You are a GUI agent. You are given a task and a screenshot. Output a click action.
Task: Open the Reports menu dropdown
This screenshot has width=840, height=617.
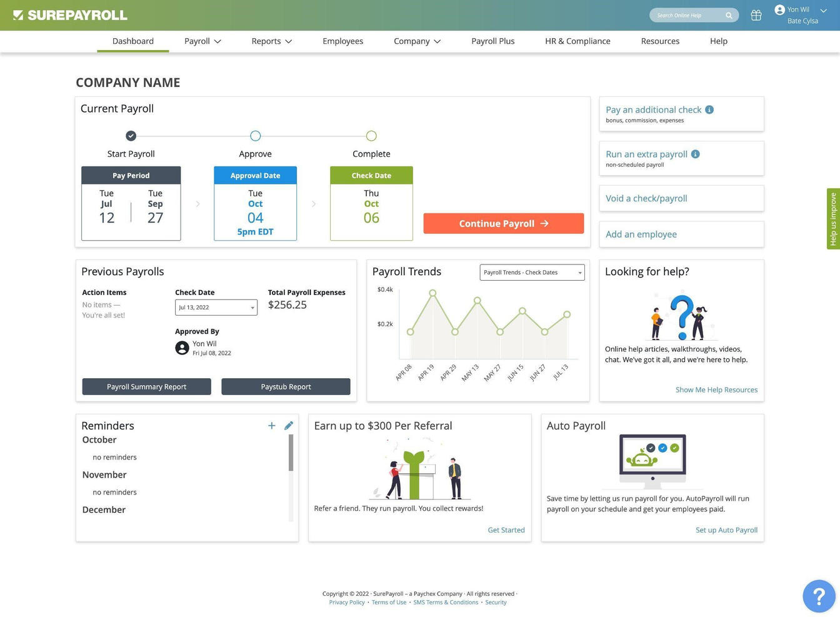271,41
